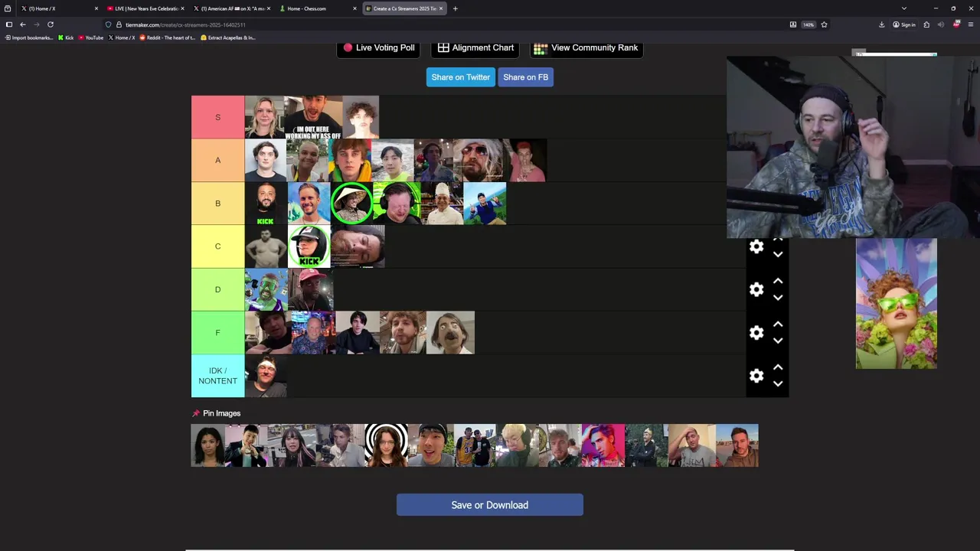Move C tier row down with arrow
Image resolution: width=980 pixels, height=551 pixels.
click(778, 255)
